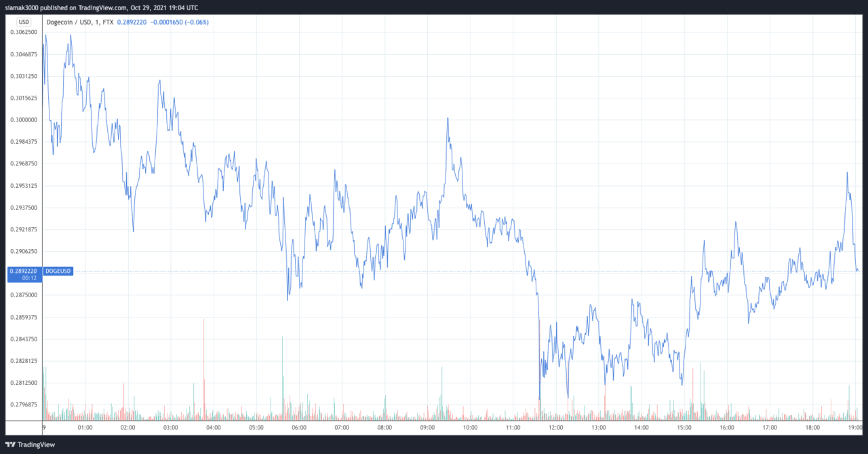The height and width of the screenshot is (454, 868).
Task: Click the 15:00 time axis label
Action: click(x=684, y=428)
